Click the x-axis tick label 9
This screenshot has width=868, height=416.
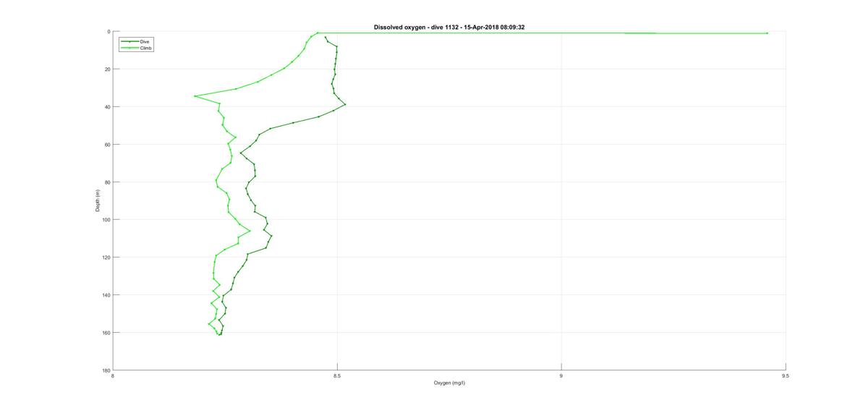[x=561, y=375]
